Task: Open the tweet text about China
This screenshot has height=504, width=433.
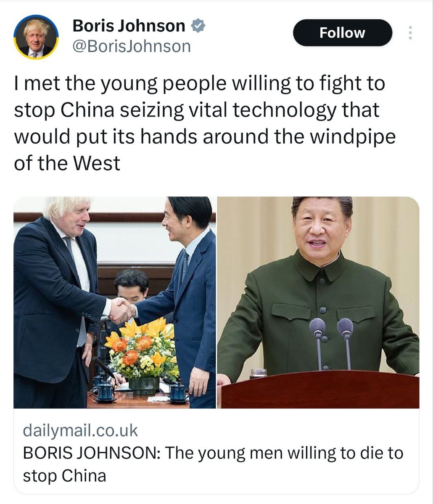Action: [x=205, y=123]
